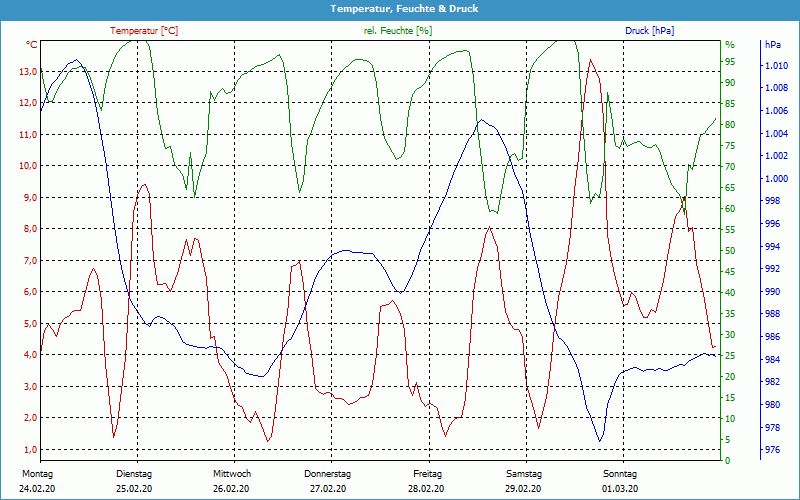Click the 24.02.20 date label
Viewport: 800px width, 500px height.
point(36,488)
